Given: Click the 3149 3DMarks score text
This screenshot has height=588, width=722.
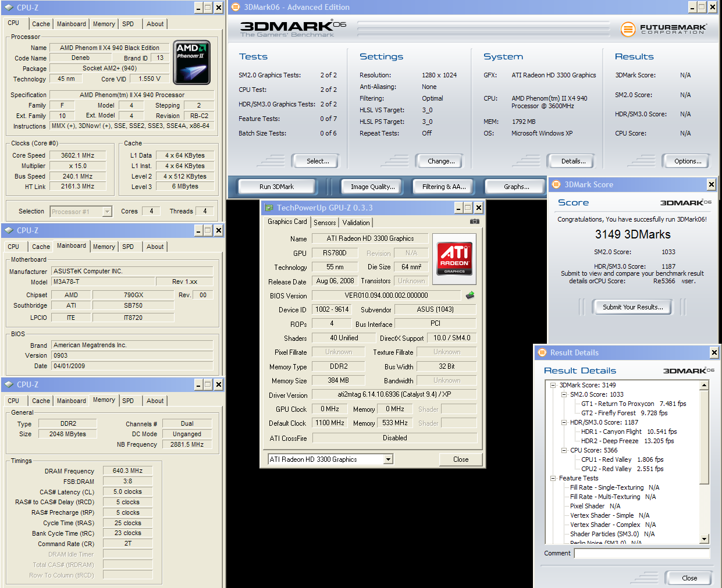Looking at the screenshot, I should coord(632,234).
